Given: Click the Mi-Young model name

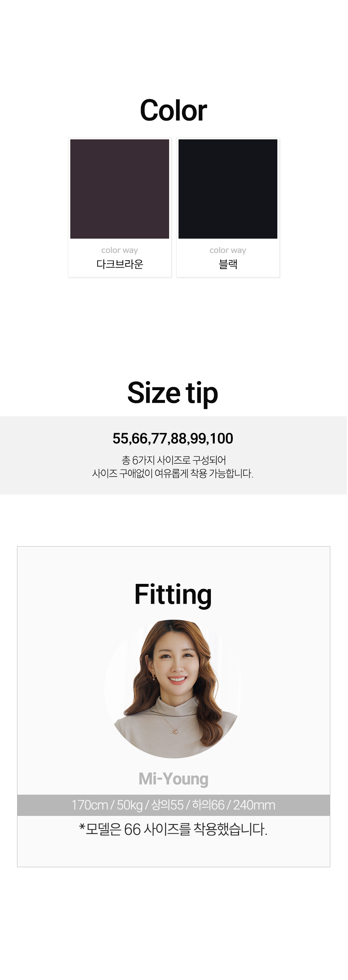Looking at the screenshot, I should click(x=174, y=778).
